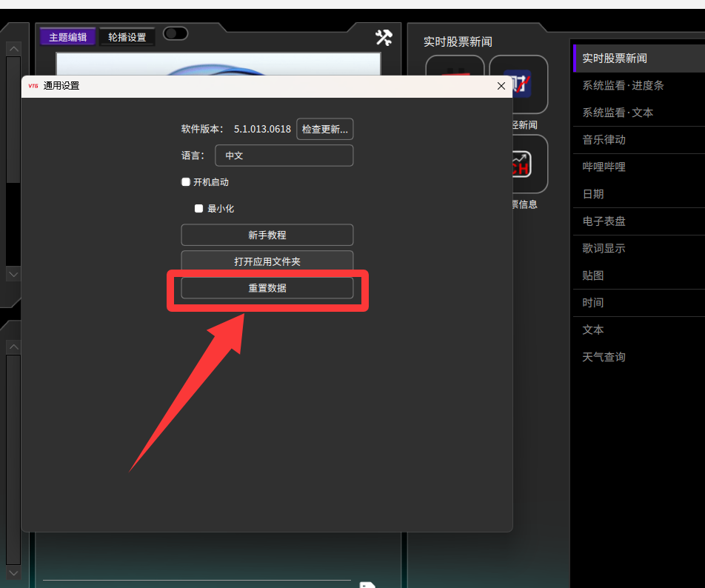Open the tools wrench-and-hammer settings icon
The width and height of the screenshot is (705, 588).
384,37
